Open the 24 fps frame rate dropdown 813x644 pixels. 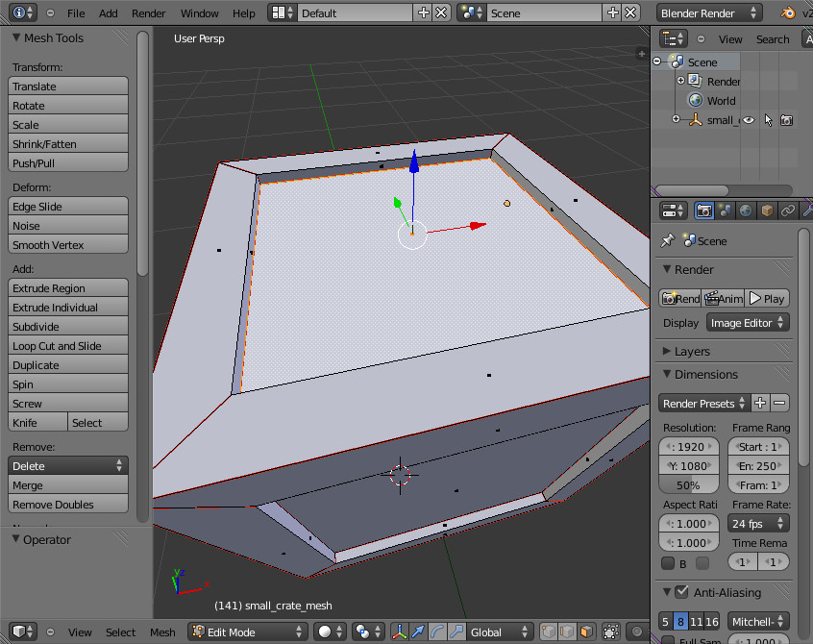[x=758, y=524]
